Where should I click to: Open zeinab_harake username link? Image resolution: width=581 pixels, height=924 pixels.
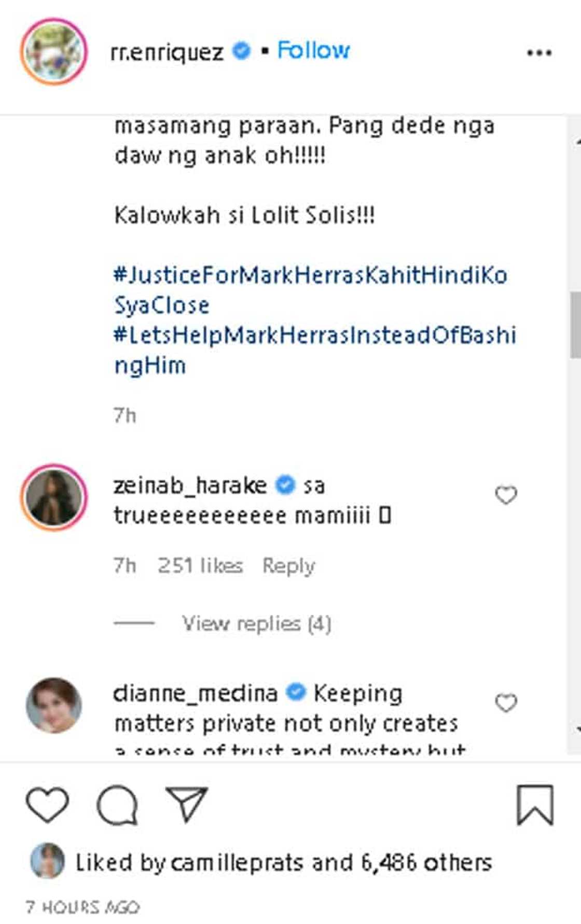(x=190, y=486)
